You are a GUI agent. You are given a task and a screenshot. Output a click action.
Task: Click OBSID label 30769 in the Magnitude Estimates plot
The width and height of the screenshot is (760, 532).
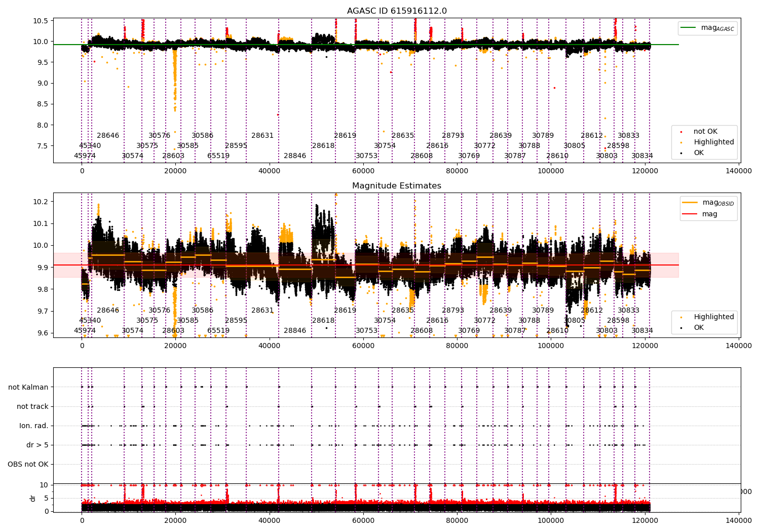(x=469, y=330)
